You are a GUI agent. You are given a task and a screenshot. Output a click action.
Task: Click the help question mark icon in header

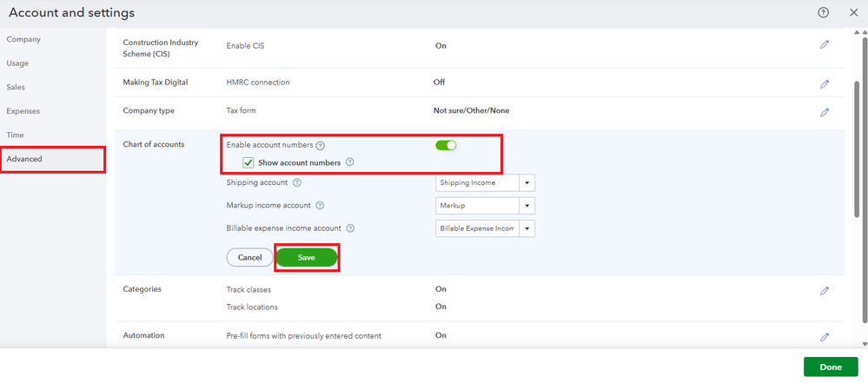click(x=823, y=13)
